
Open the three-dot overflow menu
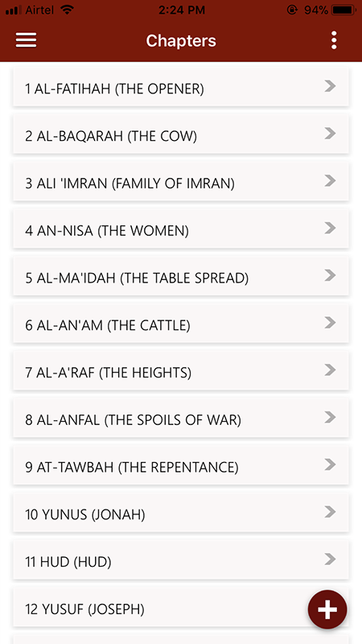click(334, 40)
